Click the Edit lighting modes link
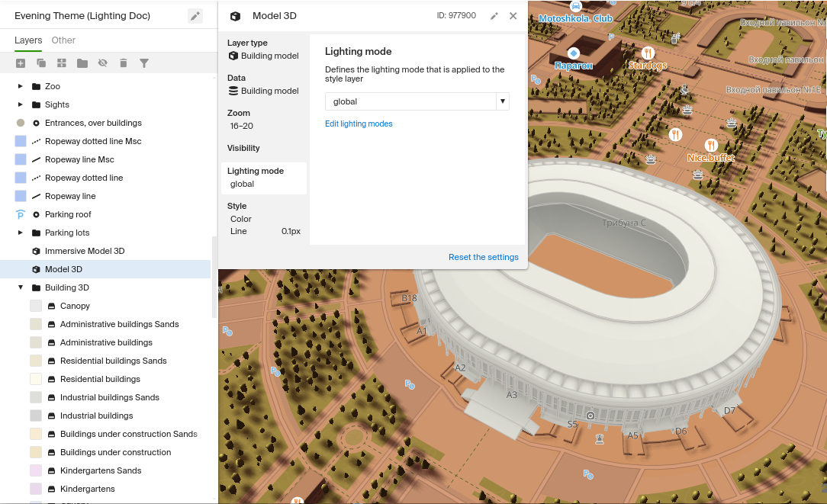Image resolution: width=827 pixels, height=504 pixels. pyautogui.click(x=359, y=124)
